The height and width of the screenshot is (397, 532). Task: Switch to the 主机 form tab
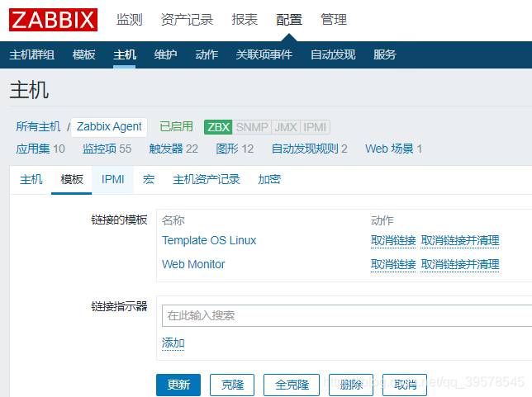point(31,179)
